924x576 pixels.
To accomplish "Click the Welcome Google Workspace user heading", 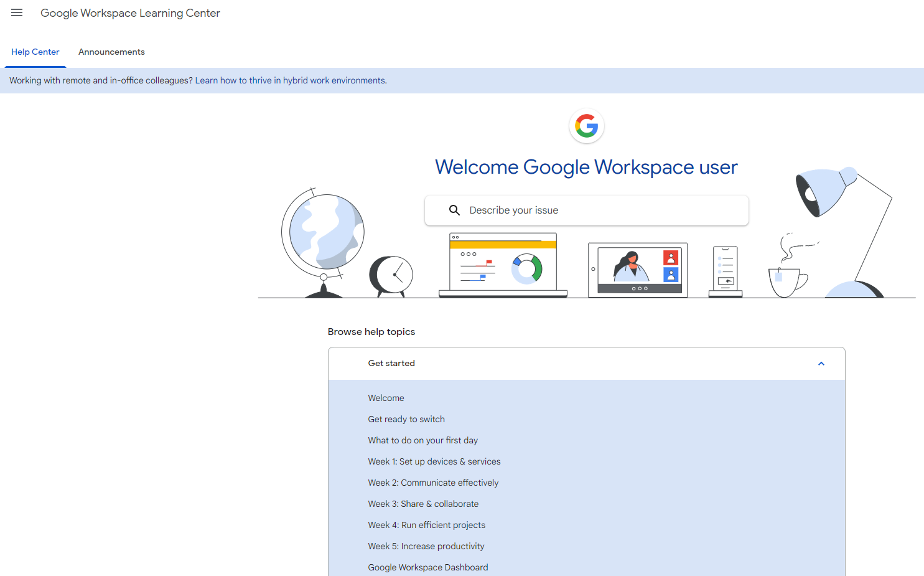I will point(586,167).
